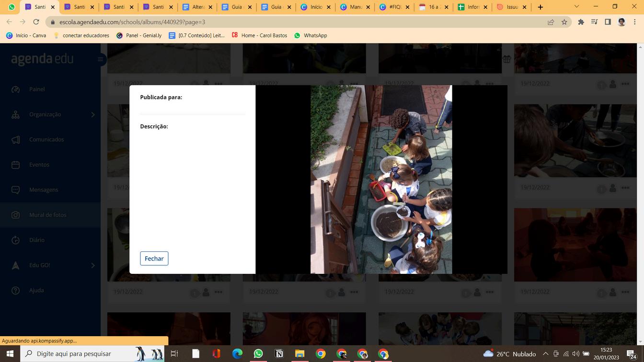Open Task View from the taskbar
This screenshot has width=644, height=362.
174,354
